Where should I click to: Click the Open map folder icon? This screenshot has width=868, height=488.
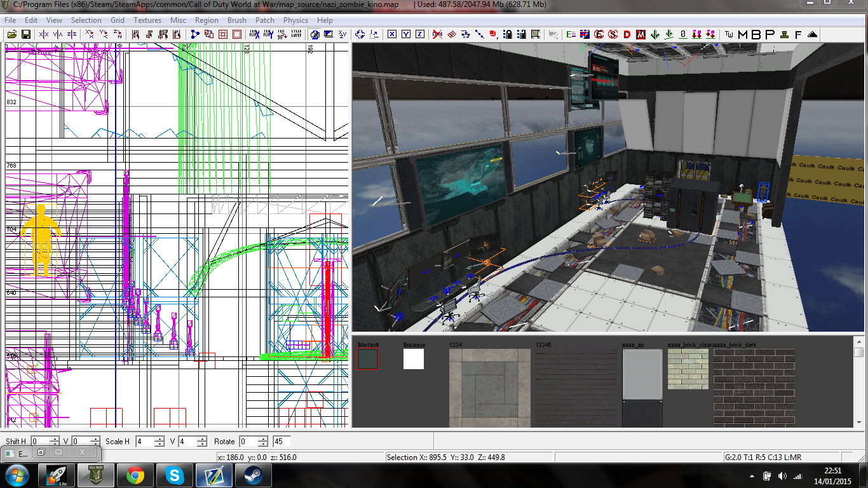(12, 34)
